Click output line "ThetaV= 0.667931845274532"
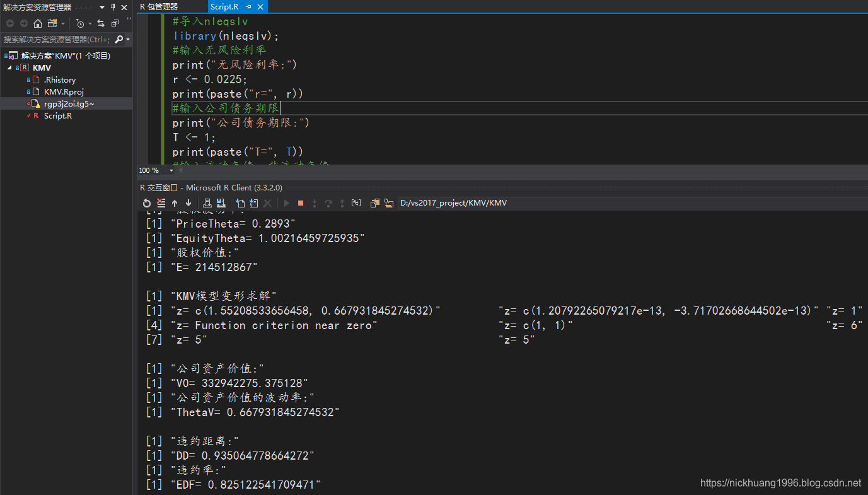The height and width of the screenshot is (495, 868). [255, 412]
